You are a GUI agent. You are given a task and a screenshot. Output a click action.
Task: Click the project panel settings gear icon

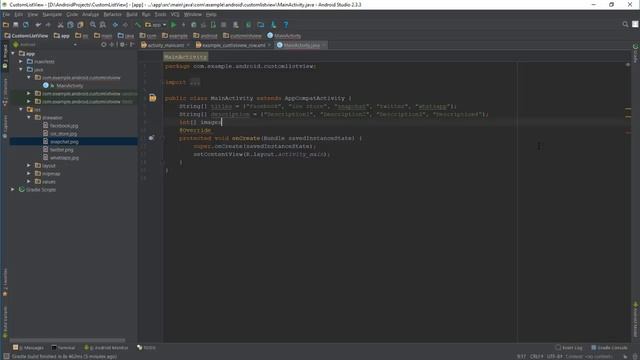click(x=122, y=44)
